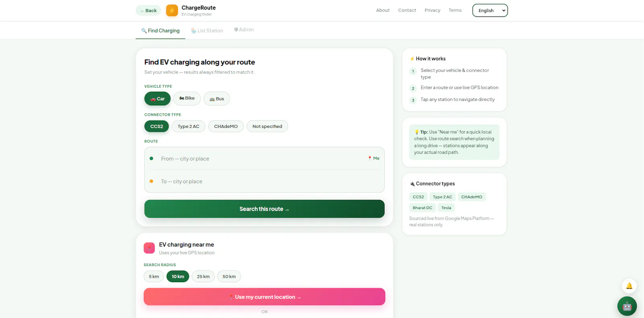
Task: Click the Me GPS location button
Action: click(374, 158)
